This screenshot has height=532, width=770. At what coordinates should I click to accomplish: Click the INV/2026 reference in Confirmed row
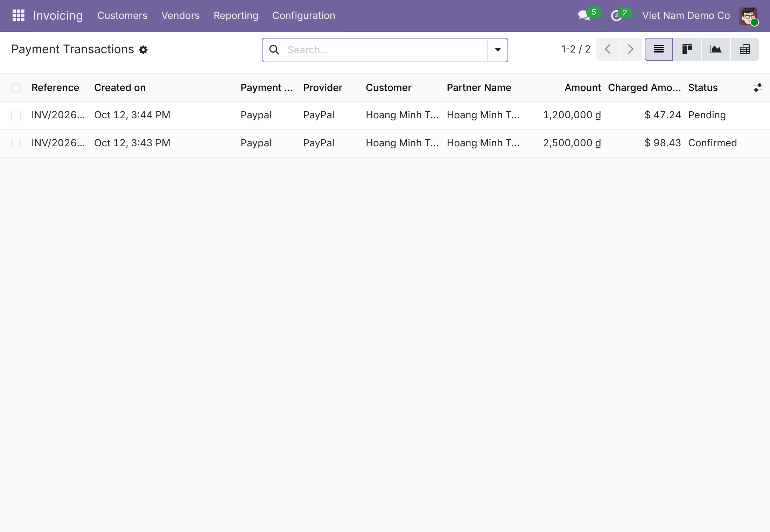pyautogui.click(x=58, y=143)
